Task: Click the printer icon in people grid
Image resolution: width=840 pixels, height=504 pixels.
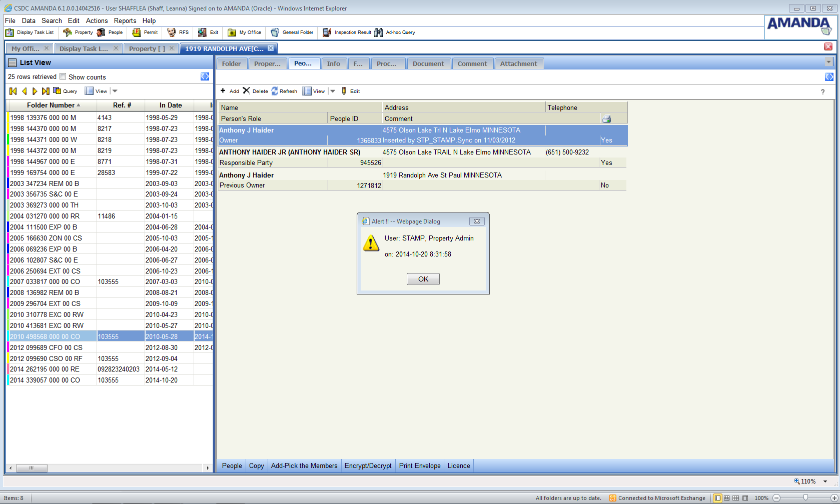Action: [x=606, y=119]
